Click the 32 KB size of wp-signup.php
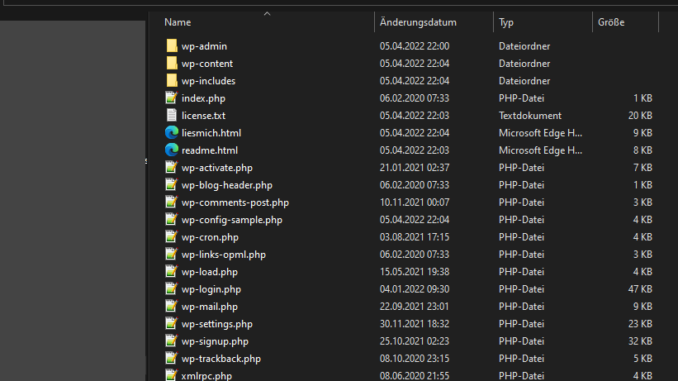 (x=640, y=341)
